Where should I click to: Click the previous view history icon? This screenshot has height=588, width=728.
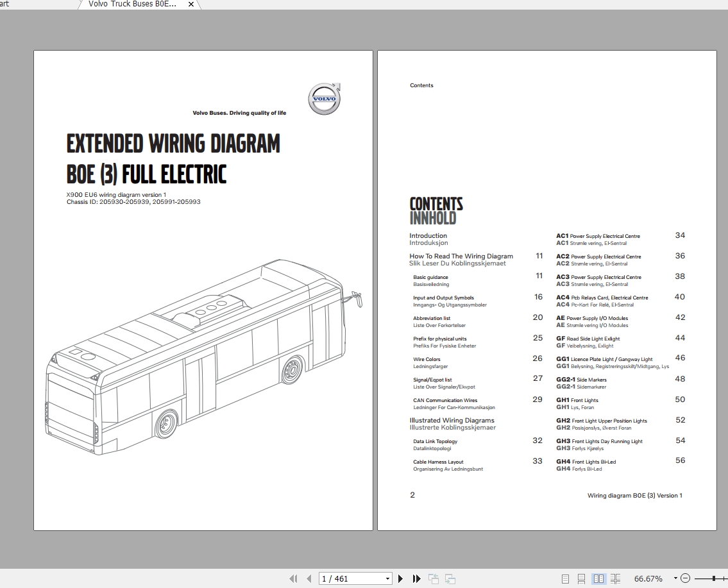(434, 578)
